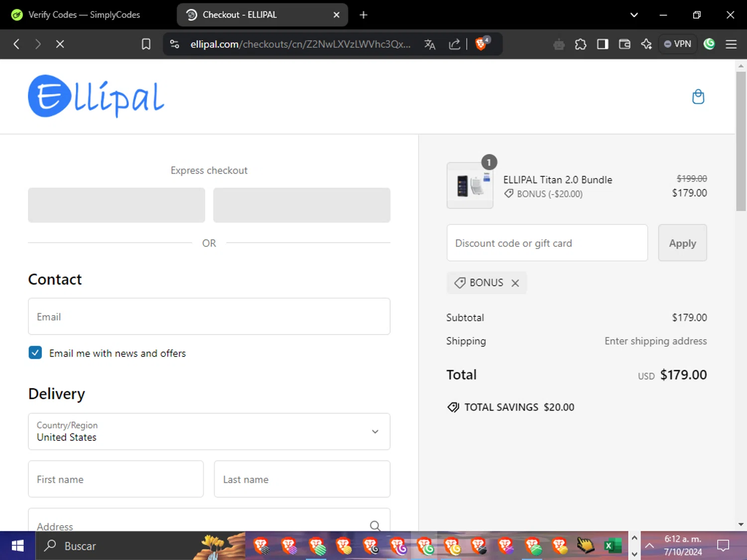
Task: Click the First name field
Action: click(x=116, y=479)
